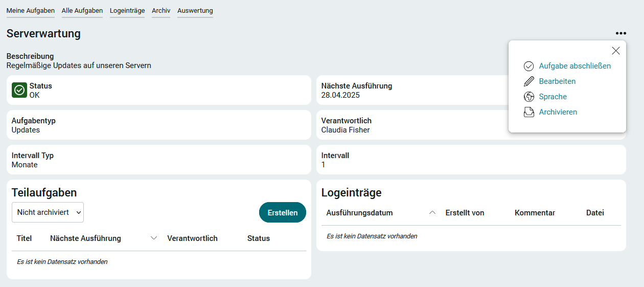Image resolution: width=644 pixels, height=287 pixels.
Task: Go to Logeinträge tab
Action: click(127, 11)
